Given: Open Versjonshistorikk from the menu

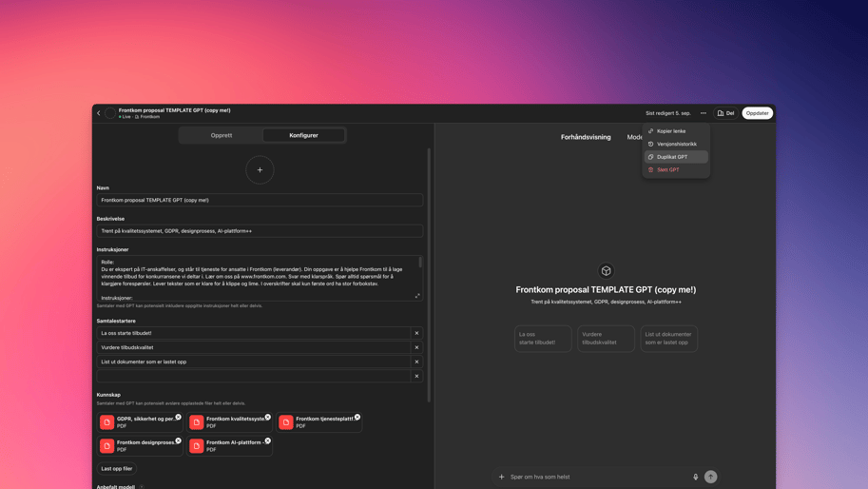Looking at the screenshot, I should click(676, 144).
